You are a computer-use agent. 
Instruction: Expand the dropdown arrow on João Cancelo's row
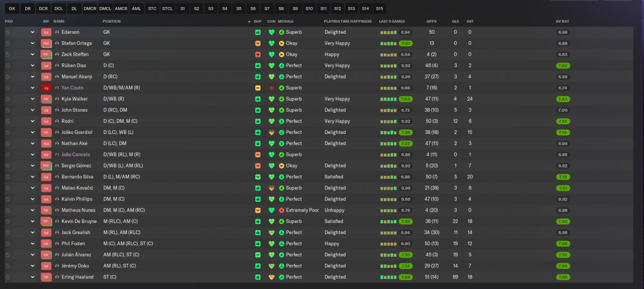pos(33,155)
